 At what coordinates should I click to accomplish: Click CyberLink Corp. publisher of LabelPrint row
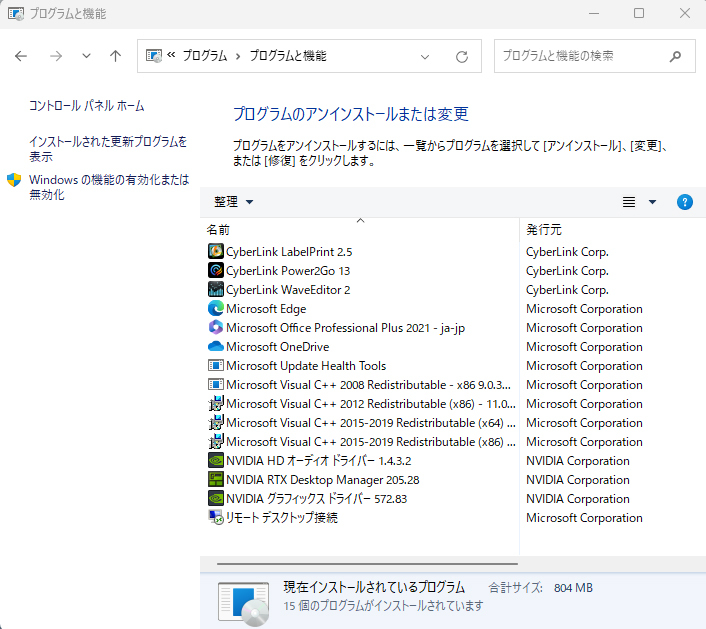(567, 252)
